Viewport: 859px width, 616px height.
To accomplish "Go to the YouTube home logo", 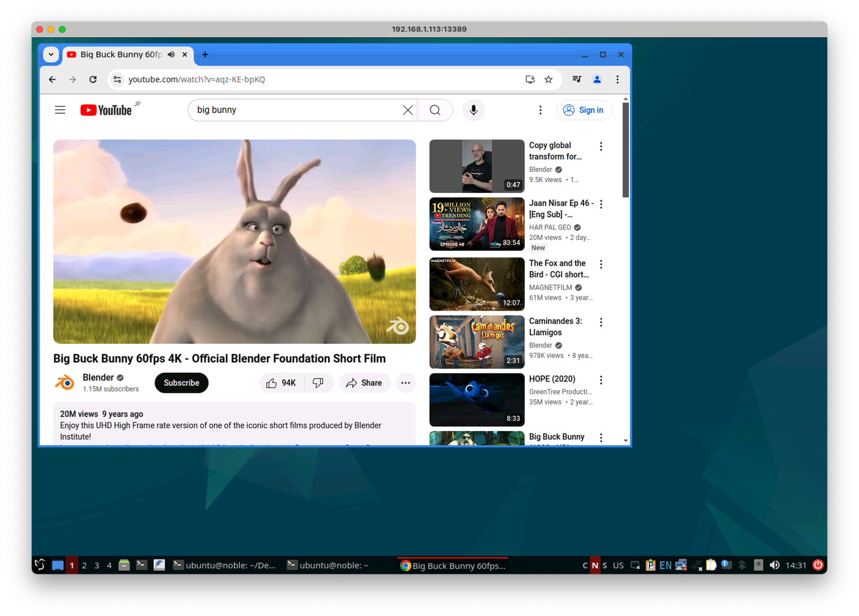I will (106, 110).
